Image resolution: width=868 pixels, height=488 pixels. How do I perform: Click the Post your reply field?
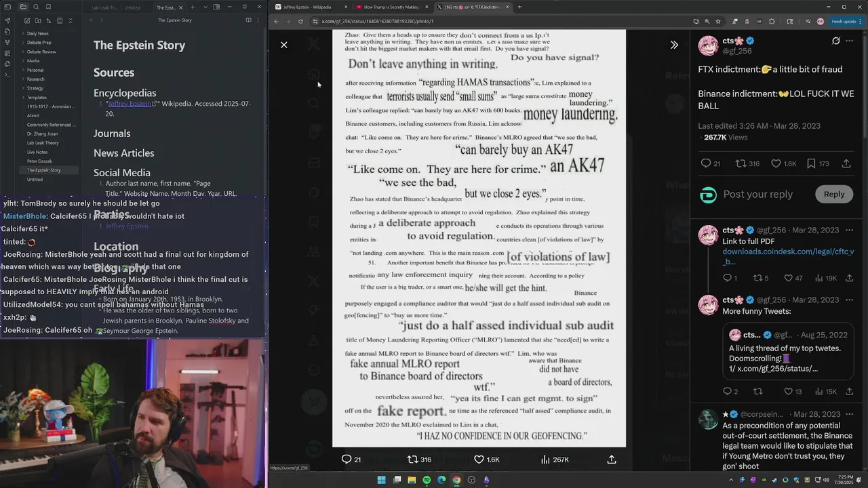click(757, 194)
